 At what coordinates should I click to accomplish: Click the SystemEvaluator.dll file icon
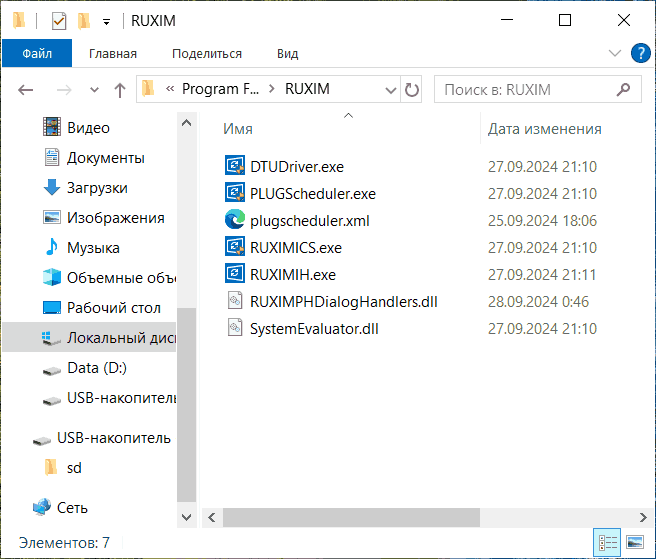[x=235, y=328]
